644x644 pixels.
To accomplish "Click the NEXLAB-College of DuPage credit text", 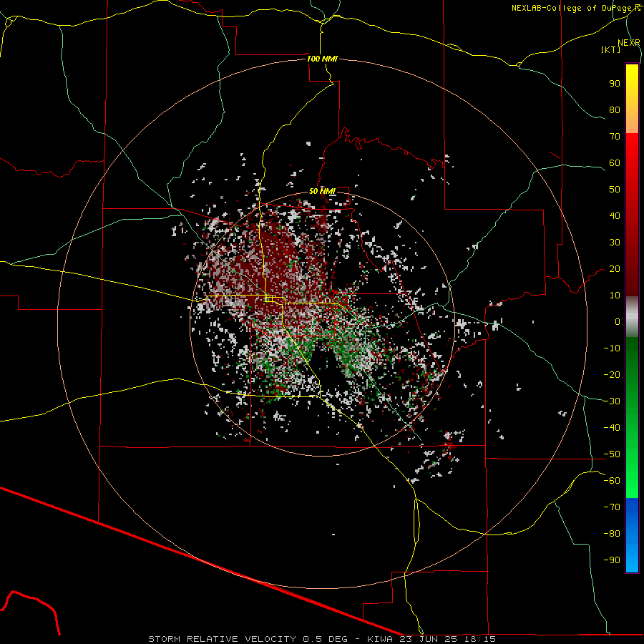I will [x=574, y=8].
